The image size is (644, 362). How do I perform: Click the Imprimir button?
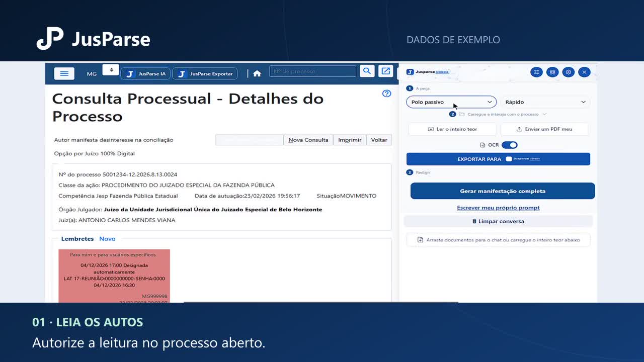pos(350,140)
